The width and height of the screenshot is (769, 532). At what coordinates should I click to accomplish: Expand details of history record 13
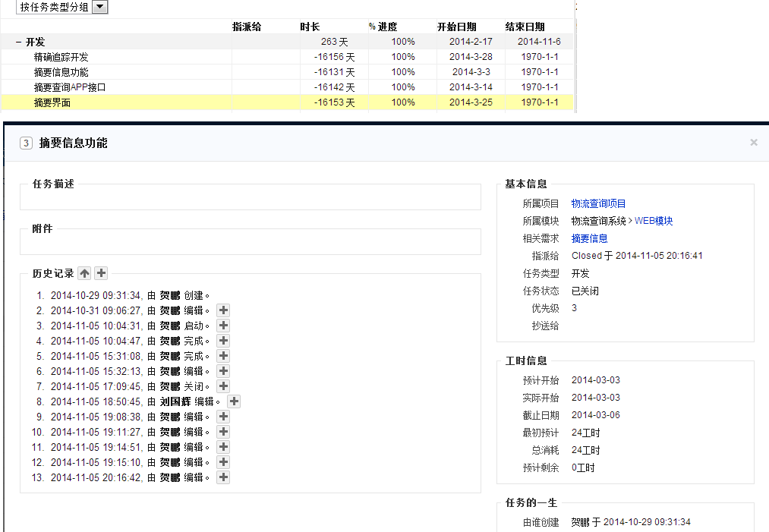tap(223, 477)
